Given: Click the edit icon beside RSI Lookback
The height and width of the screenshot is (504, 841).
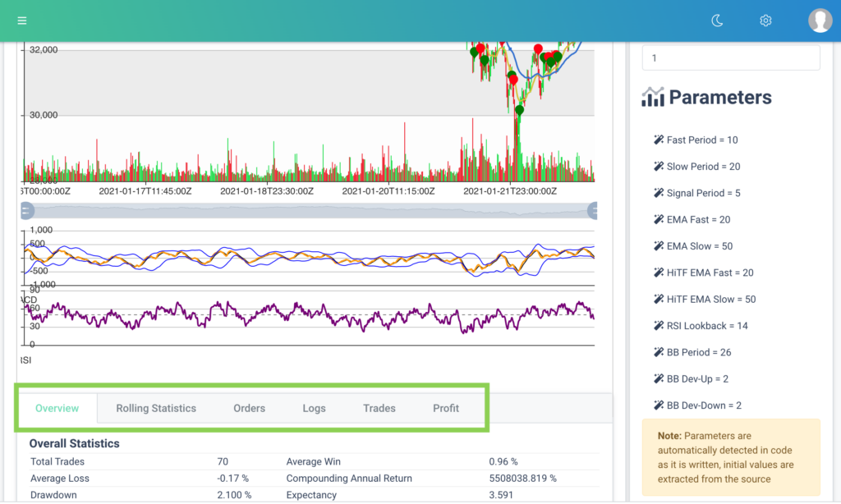Looking at the screenshot, I should tap(659, 326).
